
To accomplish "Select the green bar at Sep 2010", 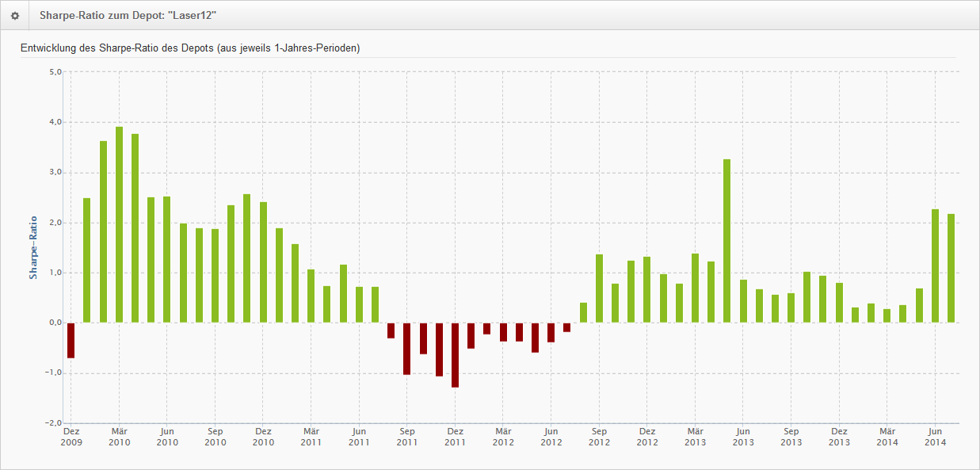I will [x=215, y=276].
